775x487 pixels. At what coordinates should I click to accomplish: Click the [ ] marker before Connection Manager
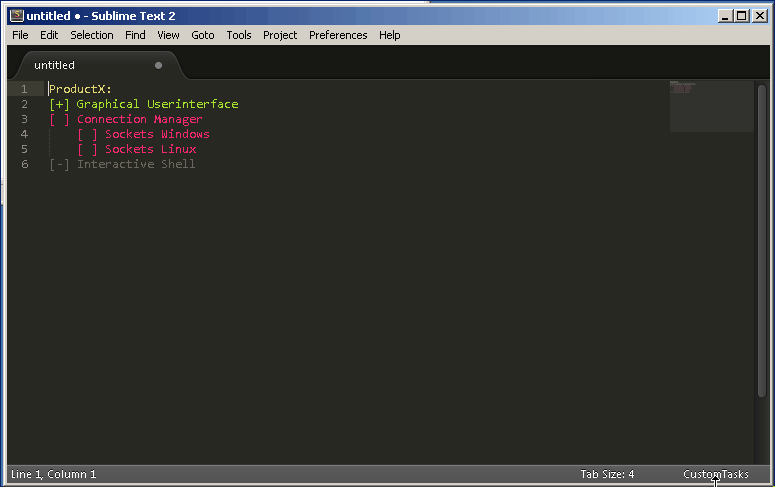coord(59,119)
